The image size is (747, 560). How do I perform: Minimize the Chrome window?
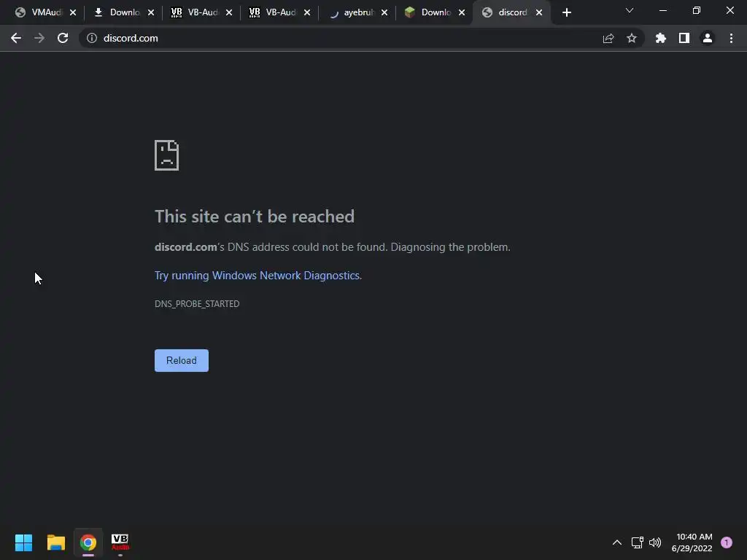pyautogui.click(x=662, y=10)
